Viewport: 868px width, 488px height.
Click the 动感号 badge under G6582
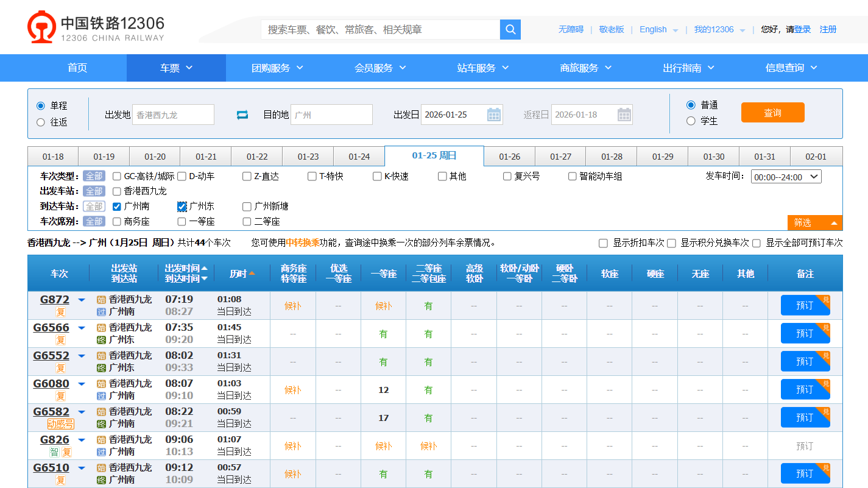(60, 424)
